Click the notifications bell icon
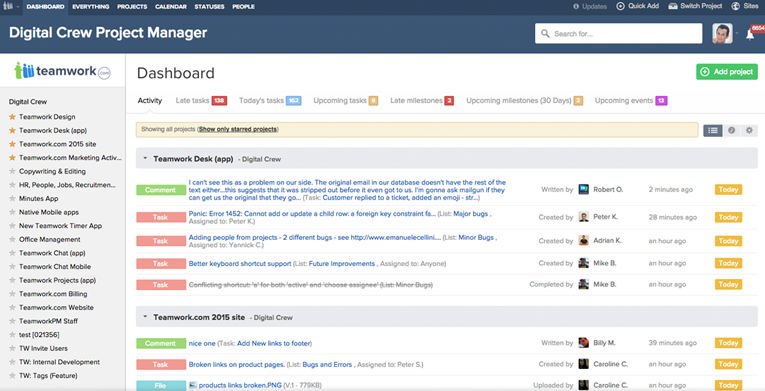765x391 pixels. (x=750, y=35)
